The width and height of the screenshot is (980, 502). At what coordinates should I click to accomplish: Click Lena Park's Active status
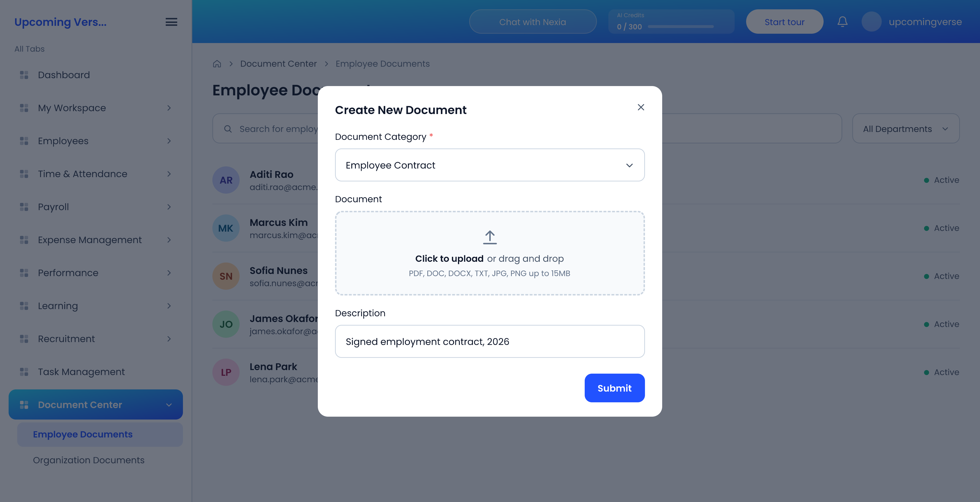click(x=941, y=372)
